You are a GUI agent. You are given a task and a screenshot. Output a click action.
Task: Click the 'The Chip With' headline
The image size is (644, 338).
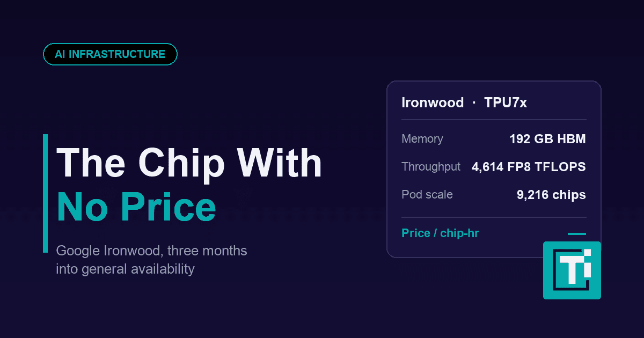189,163
